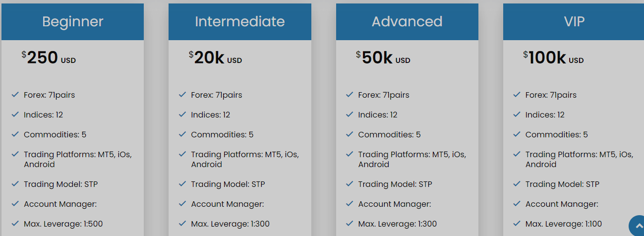This screenshot has width=644, height=236.
Task: Click checkmark next to VIP Trading Model: STP
Action: (x=517, y=184)
